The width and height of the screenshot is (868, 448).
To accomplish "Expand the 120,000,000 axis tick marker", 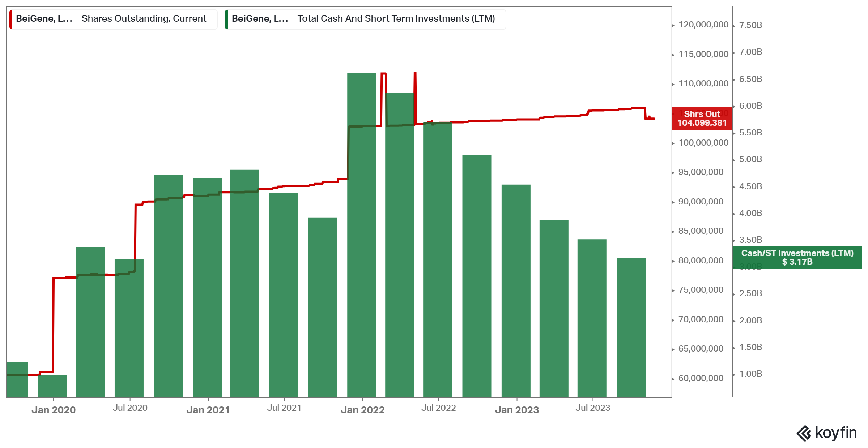I will pos(703,25).
